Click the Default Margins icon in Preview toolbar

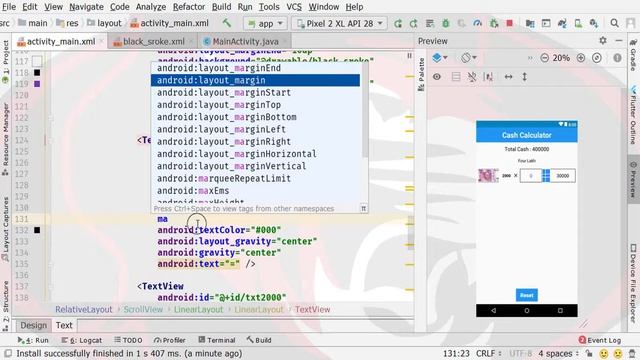click(x=456, y=76)
